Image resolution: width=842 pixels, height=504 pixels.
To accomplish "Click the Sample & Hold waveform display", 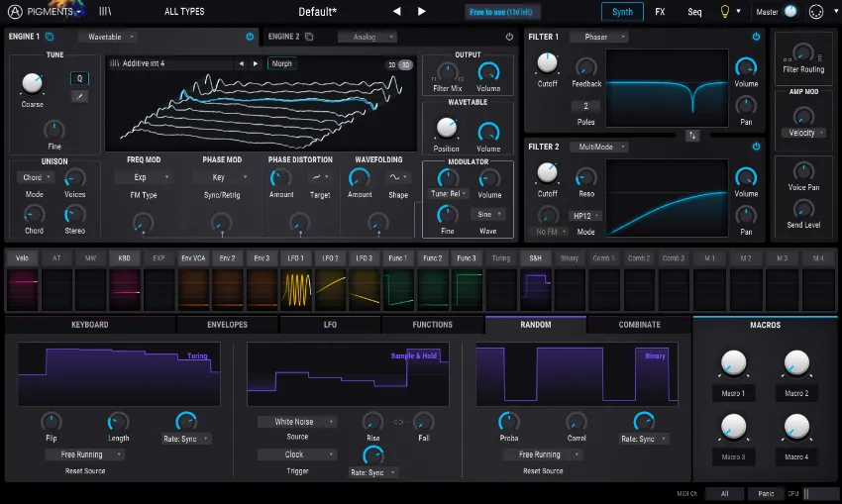I will [x=348, y=374].
